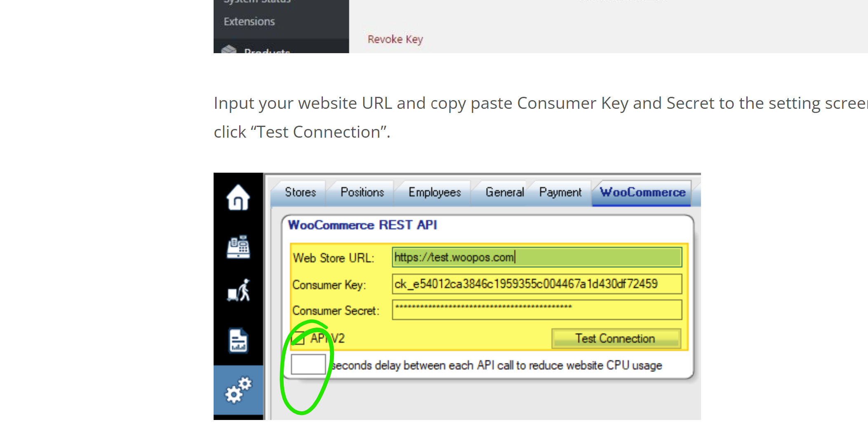
Task: Click the Consumer Key field
Action: 536,284
